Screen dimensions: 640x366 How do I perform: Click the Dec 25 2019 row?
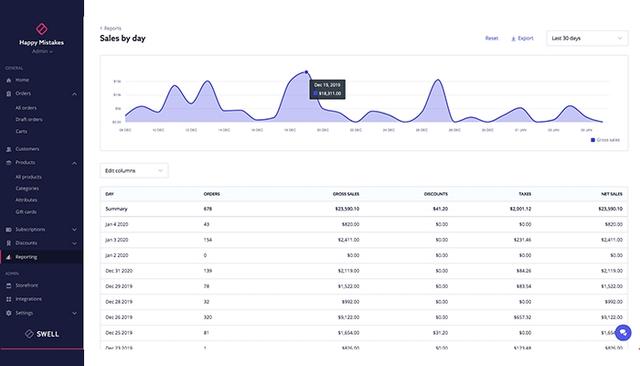click(364, 333)
